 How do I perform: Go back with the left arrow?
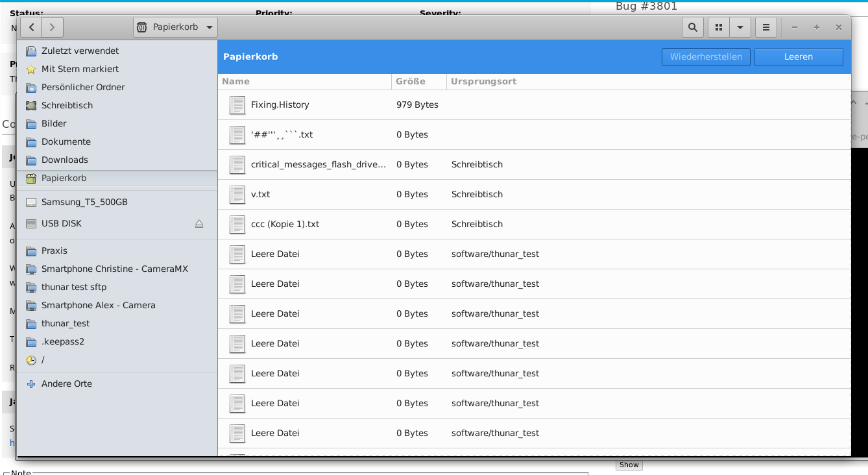click(x=31, y=27)
